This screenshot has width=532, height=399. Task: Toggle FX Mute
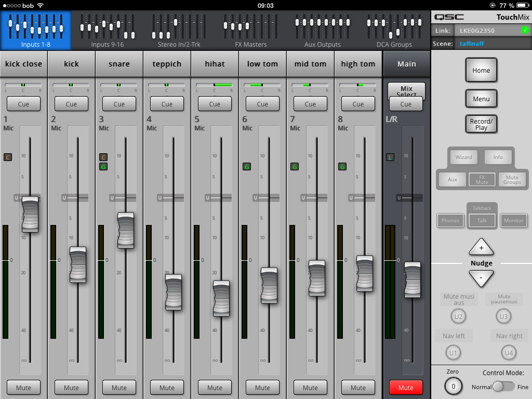point(482,179)
